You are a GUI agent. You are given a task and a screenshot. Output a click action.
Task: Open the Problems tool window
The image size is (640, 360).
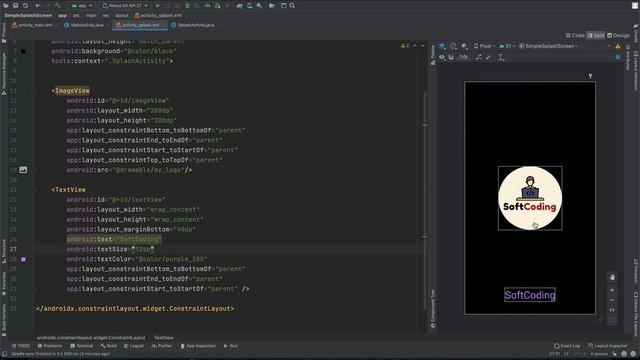click(50, 346)
